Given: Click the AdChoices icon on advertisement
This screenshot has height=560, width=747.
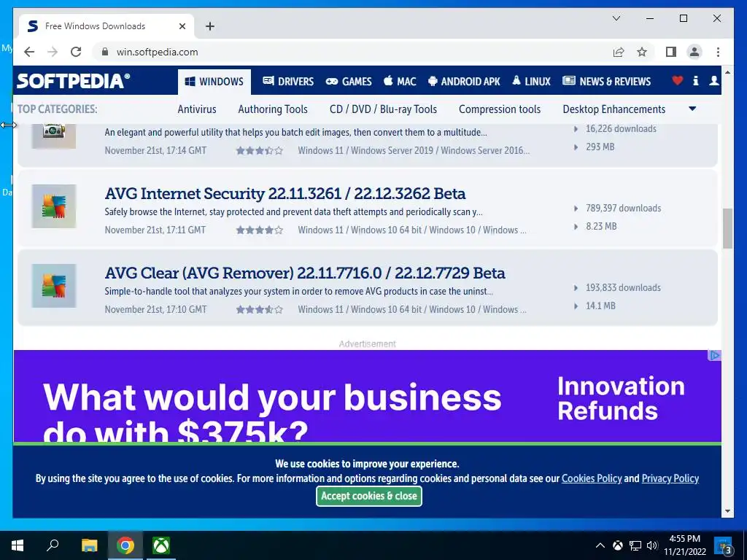Looking at the screenshot, I should tap(714, 355).
